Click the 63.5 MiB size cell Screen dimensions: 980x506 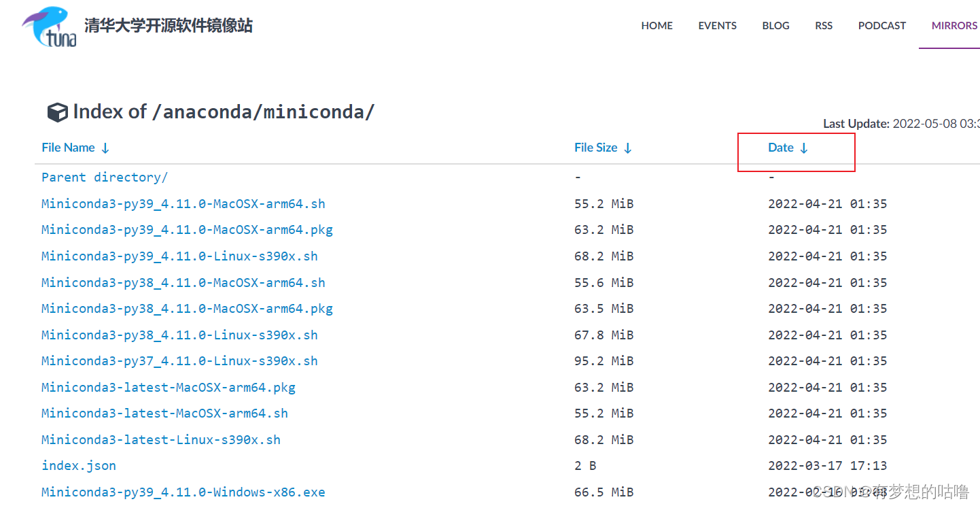point(603,309)
